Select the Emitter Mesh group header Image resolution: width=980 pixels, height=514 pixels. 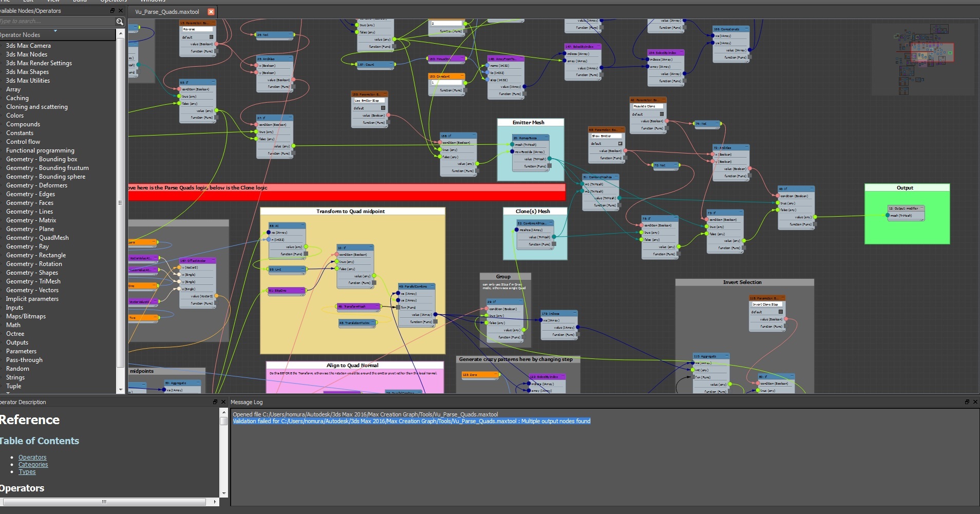[x=531, y=123]
